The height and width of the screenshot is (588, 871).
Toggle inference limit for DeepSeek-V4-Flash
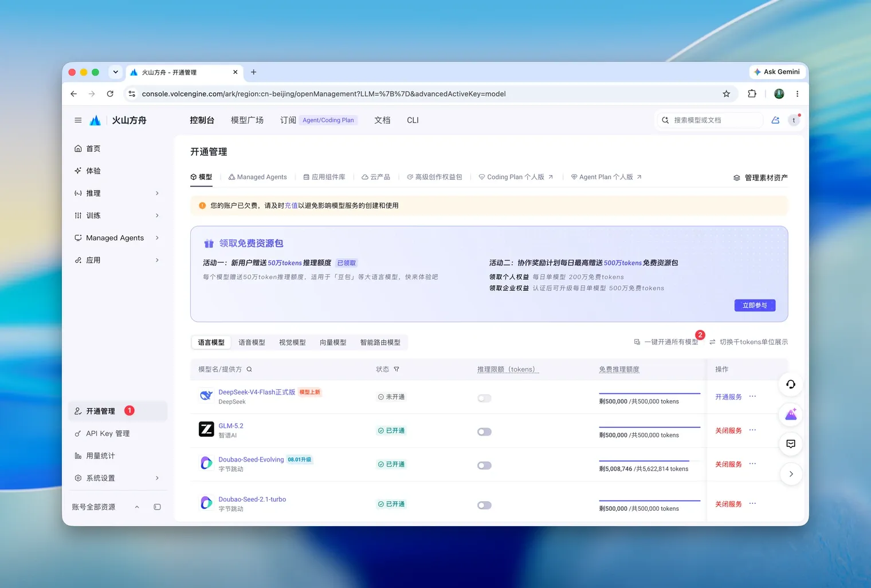tap(484, 398)
